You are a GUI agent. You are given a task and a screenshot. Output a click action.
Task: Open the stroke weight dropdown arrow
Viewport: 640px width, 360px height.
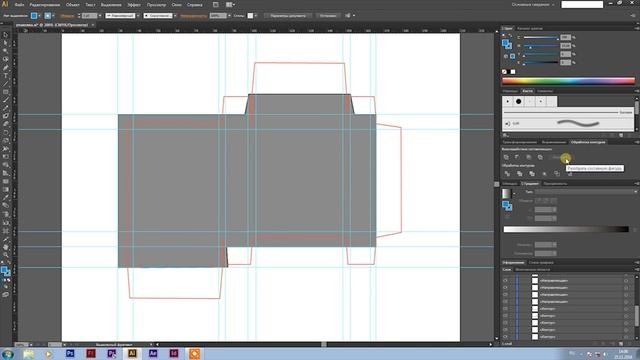(x=100, y=16)
